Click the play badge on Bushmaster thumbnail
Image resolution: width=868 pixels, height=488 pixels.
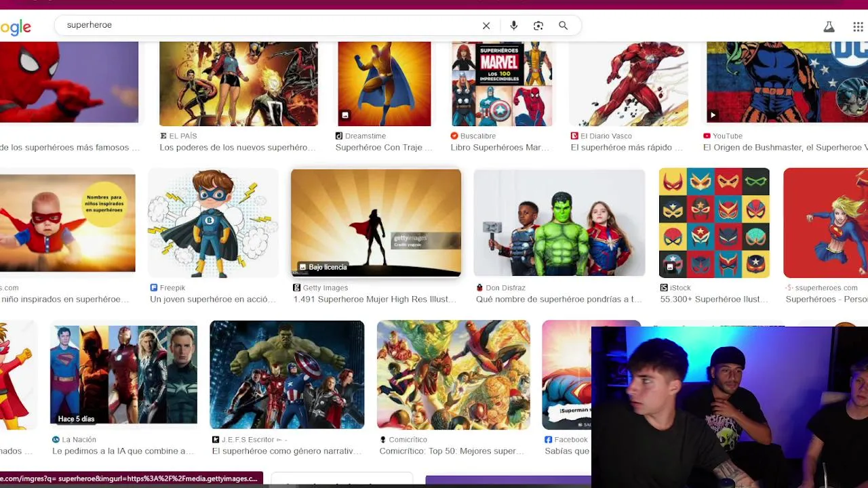[713, 115]
